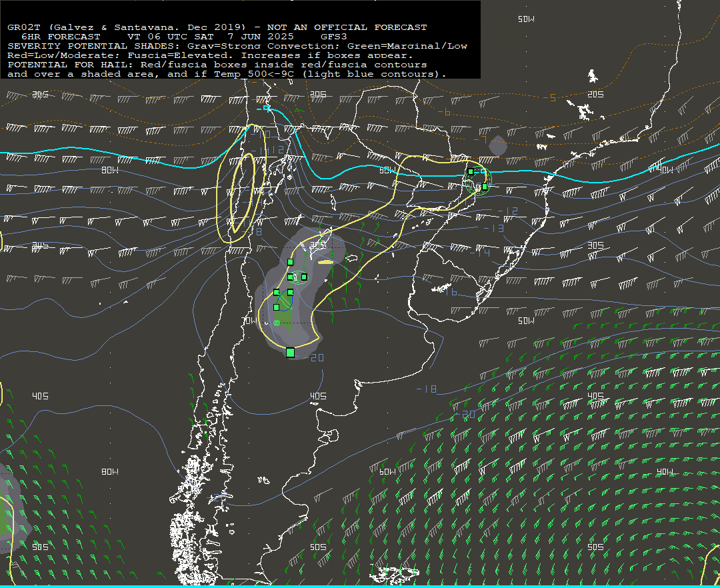Viewport: 720px width, 588px height.
Task: Click the blue '-13' contour label
Action: (x=493, y=228)
